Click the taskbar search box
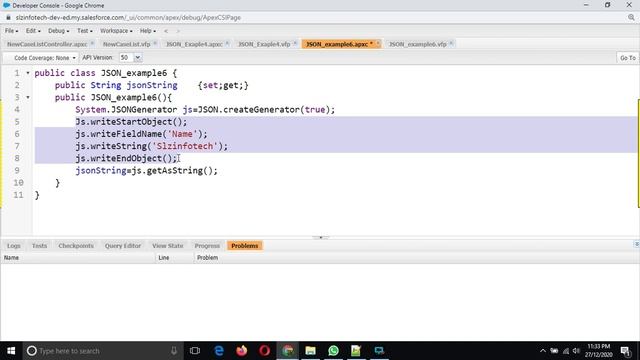This screenshot has width=640, height=360. coord(102,351)
